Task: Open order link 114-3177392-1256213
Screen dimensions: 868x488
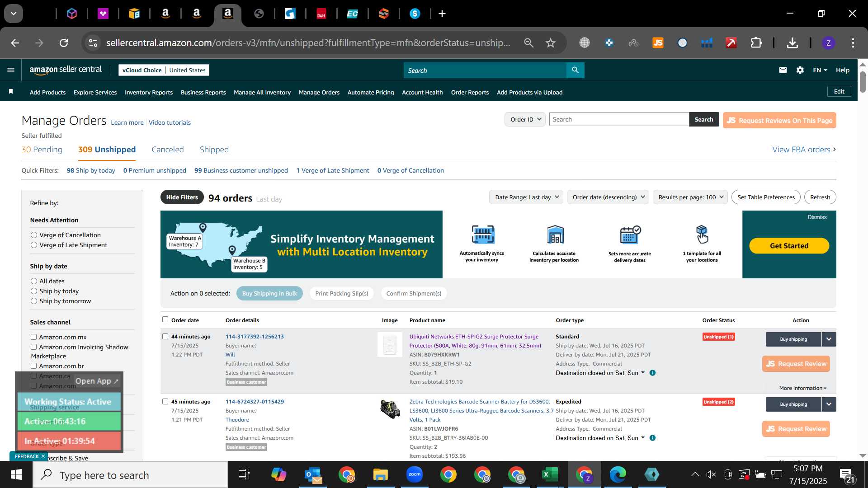Action: tap(255, 337)
